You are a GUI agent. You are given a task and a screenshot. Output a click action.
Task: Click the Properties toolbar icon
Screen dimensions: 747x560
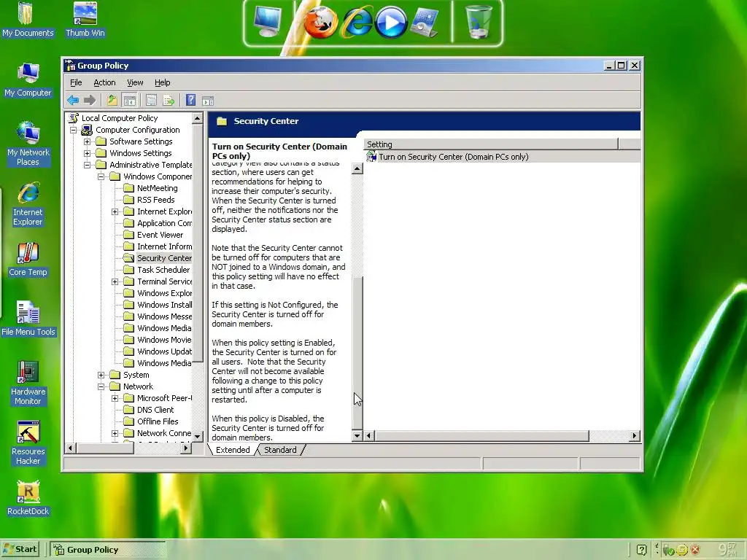tap(151, 100)
